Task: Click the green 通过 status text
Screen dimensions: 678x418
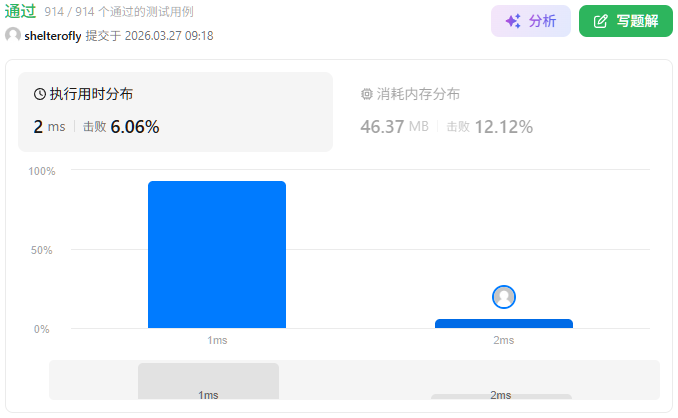Action: click(21, 12)
